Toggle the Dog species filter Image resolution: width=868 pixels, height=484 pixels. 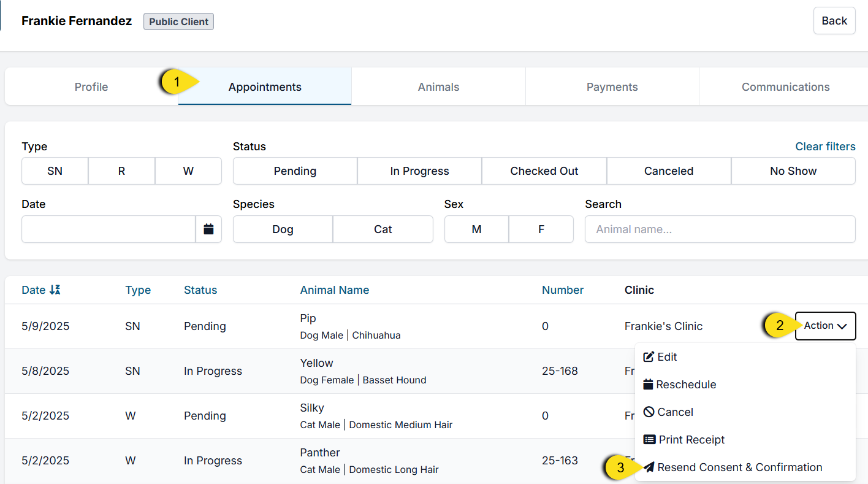[283, 229]
